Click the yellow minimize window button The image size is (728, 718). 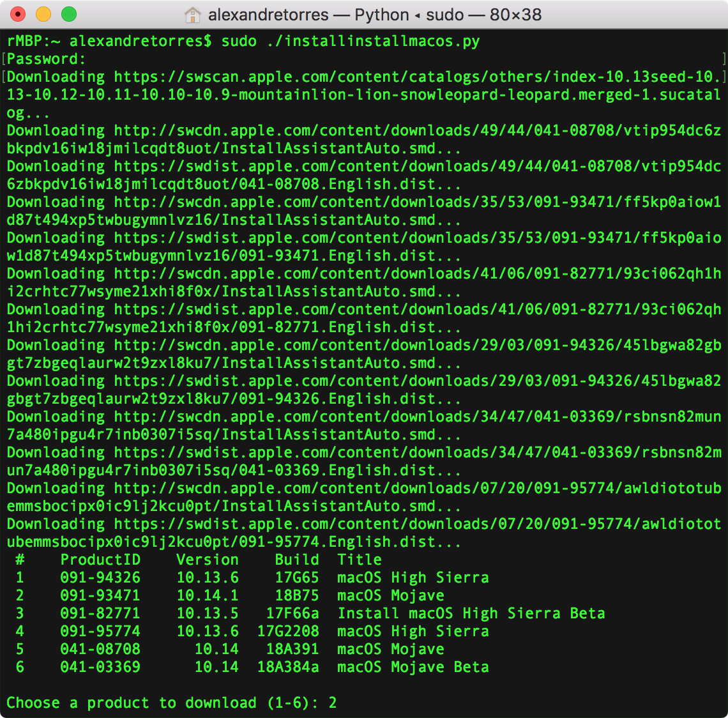tap(43, 15)
